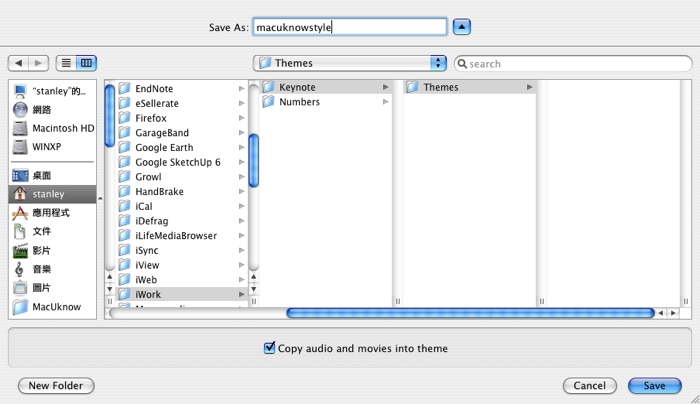The image size is (700, 404).
Task: Select the iDefrag folder
Action: click(182, 221)
